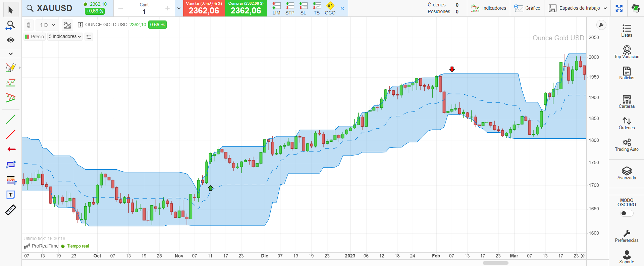
Task: Open XAUUSD instrument search
Action: coord(49,8)
